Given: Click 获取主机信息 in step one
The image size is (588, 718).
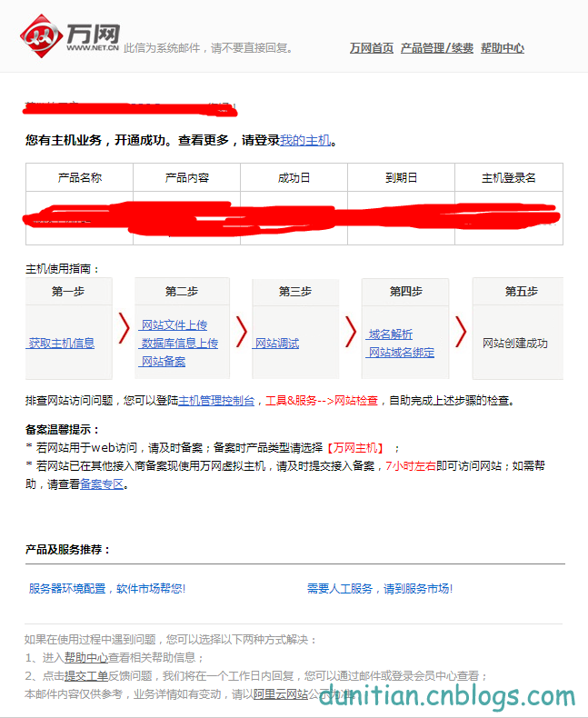Looking at the screenshot, I should tap(62, 343).
